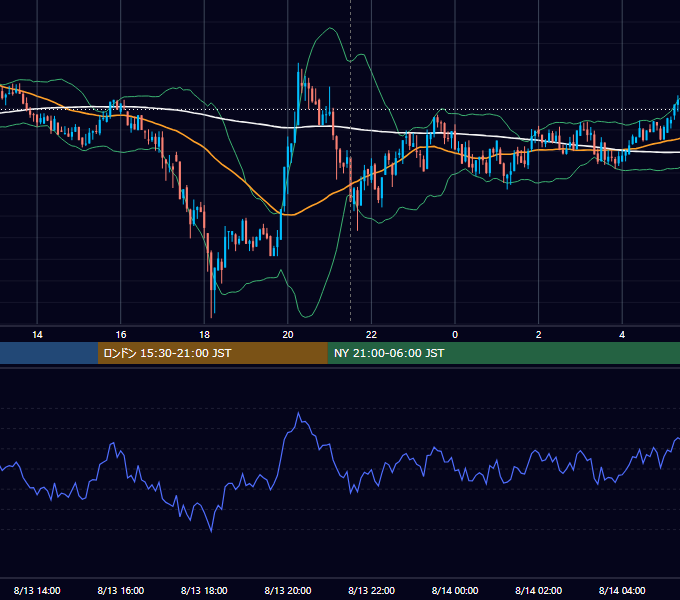The width and height of the screenshot is (680, 600).
Task: Click the 2 hour label on price axis
Action: coord(538,335)
